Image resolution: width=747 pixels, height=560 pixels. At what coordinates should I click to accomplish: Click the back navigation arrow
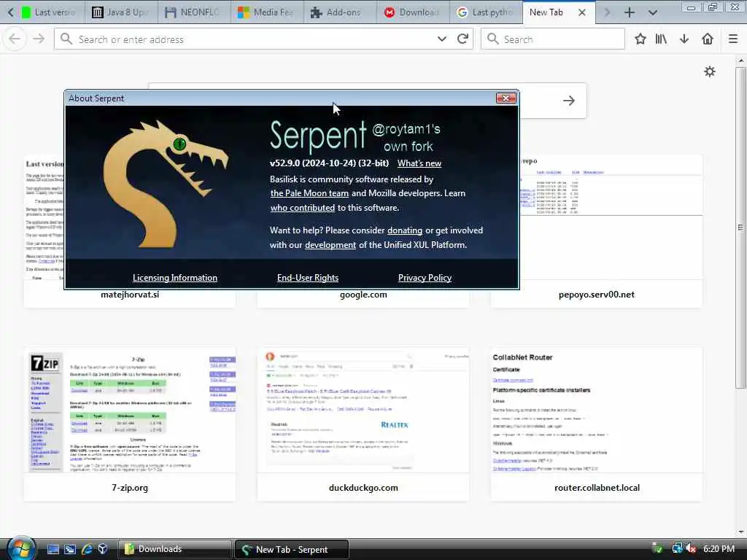15,39
